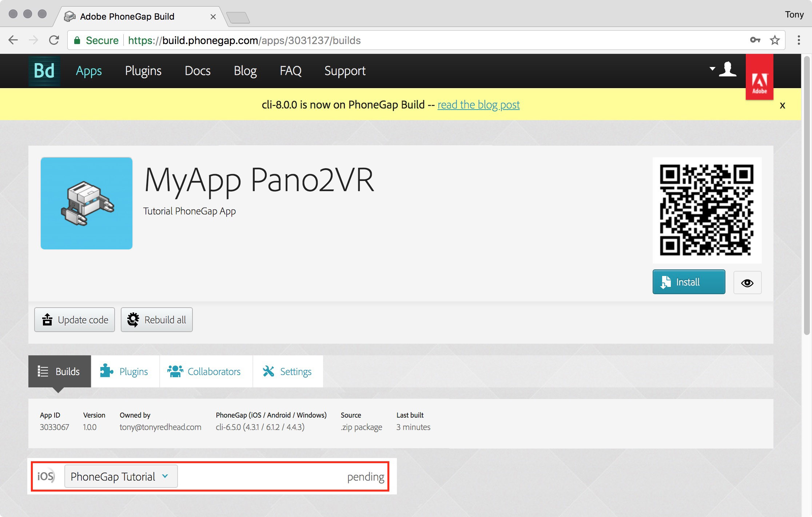Click the Tony profile name in Chrome
The width and height of the screenshot is (812, 517).
point(794,15)
